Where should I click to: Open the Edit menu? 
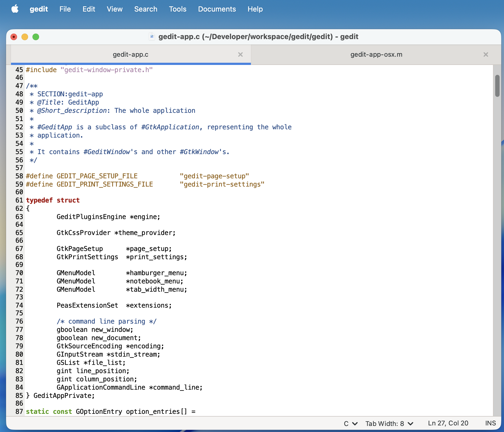tap(89, 9)
